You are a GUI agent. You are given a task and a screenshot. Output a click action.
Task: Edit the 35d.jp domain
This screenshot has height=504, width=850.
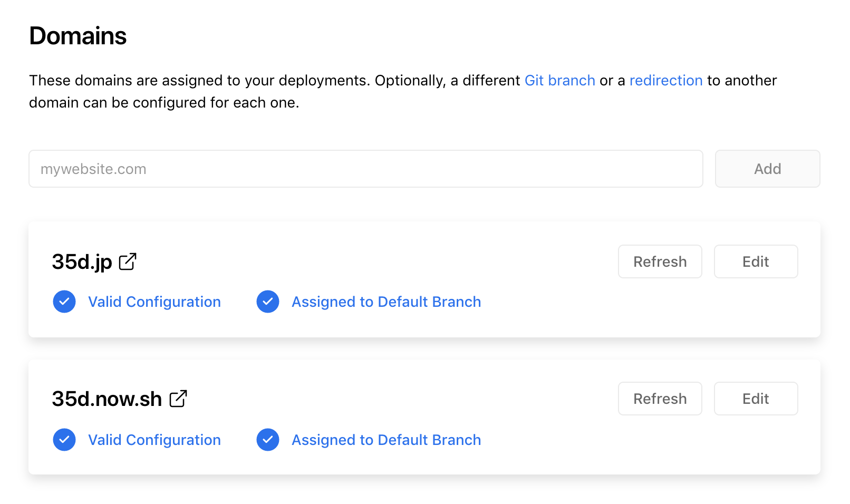pyautogui.click(x=756, y=261)
